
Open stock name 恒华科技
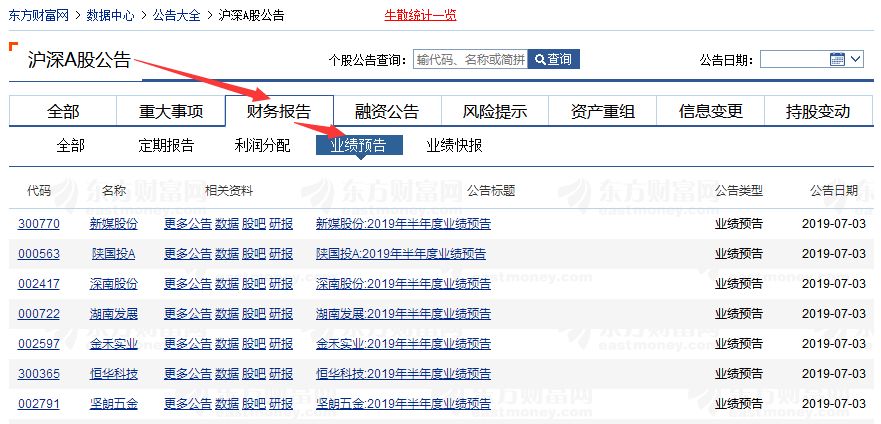coord(113,373)
